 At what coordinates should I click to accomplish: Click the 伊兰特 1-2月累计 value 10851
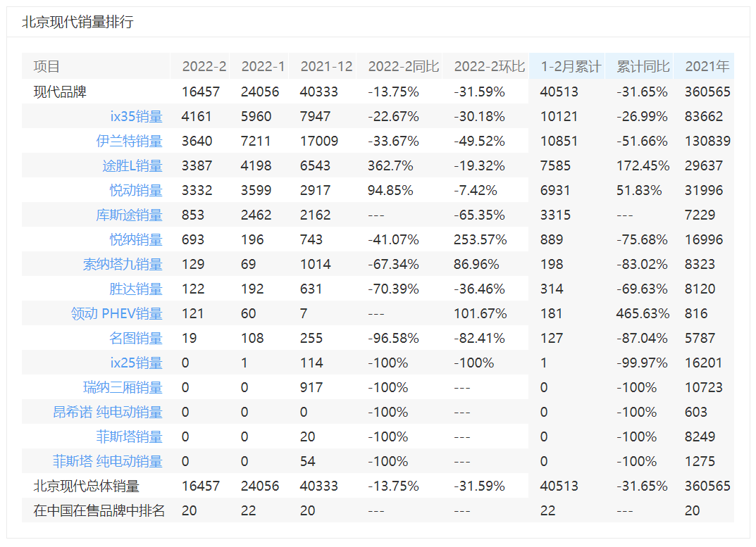tap(558, 142)
